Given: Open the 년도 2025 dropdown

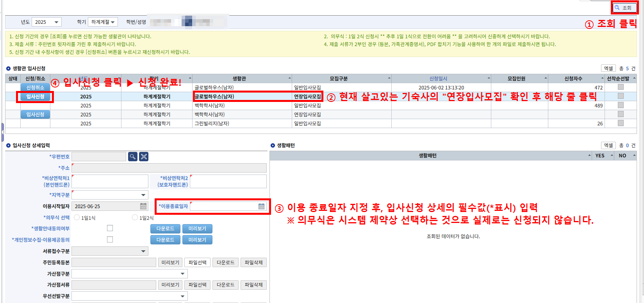Looking at the screenshot, I should 46,22.
